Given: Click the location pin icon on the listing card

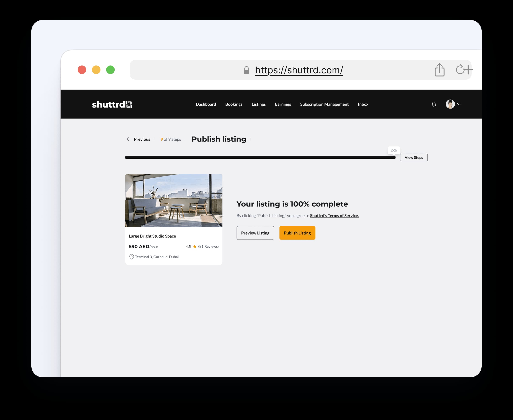Looking at the screenshot, I should (x=132, y=257).
